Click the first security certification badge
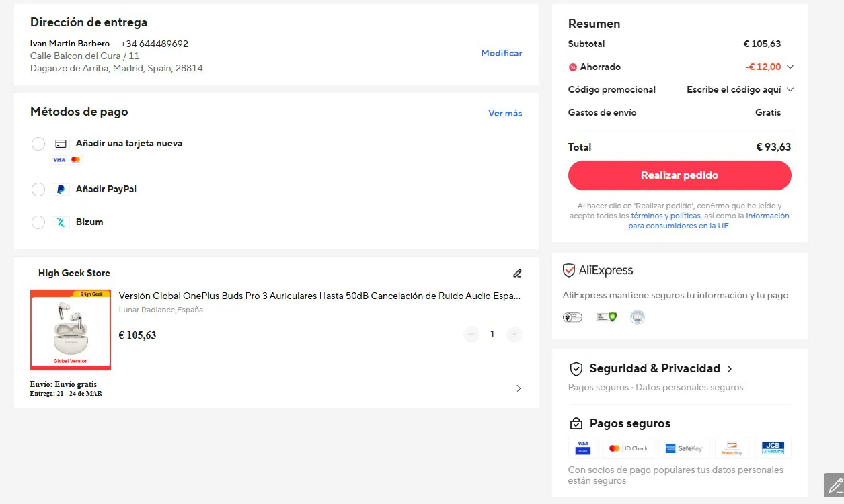The height and width of the screenshot is (504, 844). point(572,317)
